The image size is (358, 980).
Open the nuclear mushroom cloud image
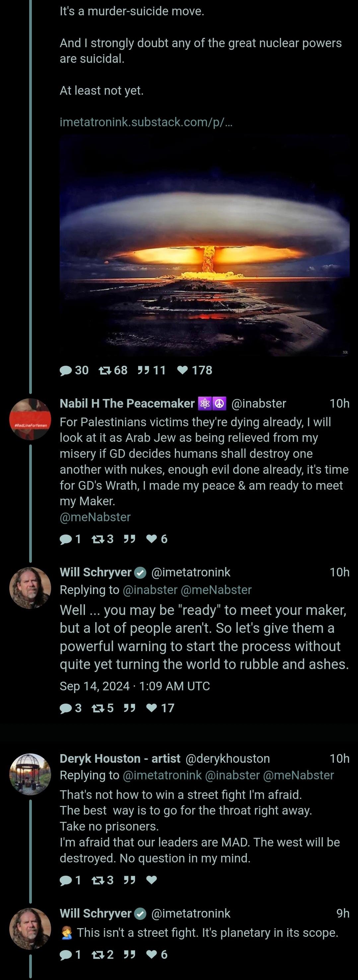pyautogui.click(x=204, y=245)
